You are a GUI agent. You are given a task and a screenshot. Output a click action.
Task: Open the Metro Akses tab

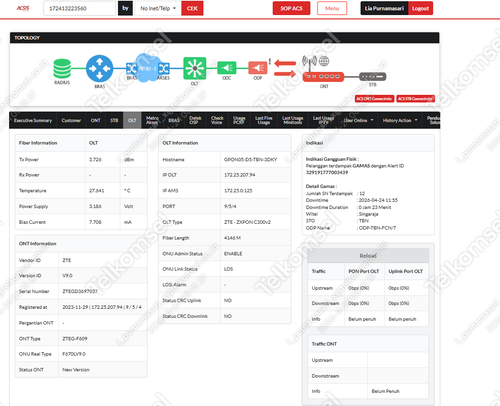pyautogui.click(x=152, y=120)
